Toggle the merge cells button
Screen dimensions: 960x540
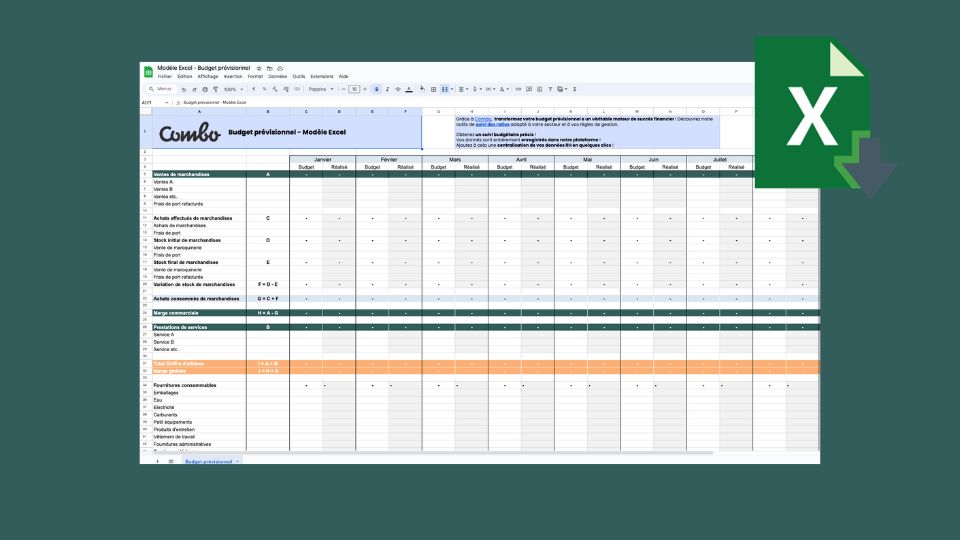444,89
